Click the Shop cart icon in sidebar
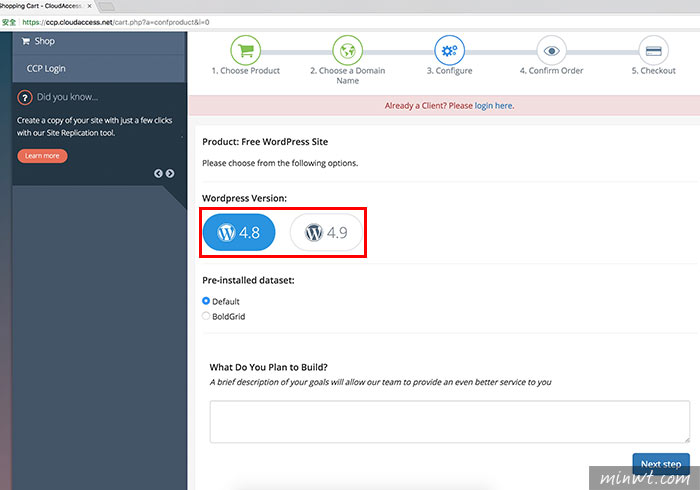Screen dimensions: 700x490 (x=26, y=41)
